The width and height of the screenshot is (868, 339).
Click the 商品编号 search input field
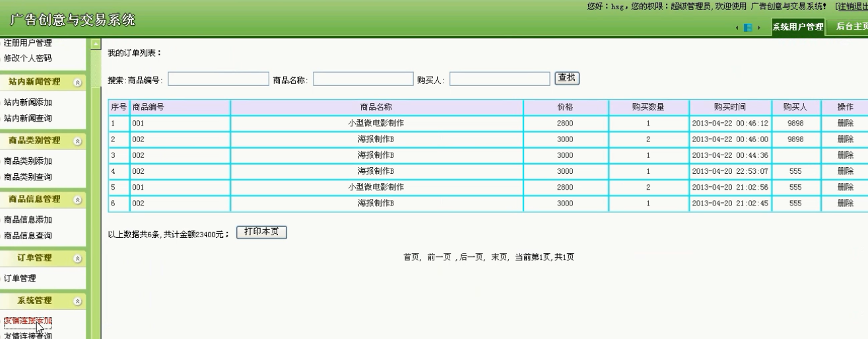[x=218, y=79]
